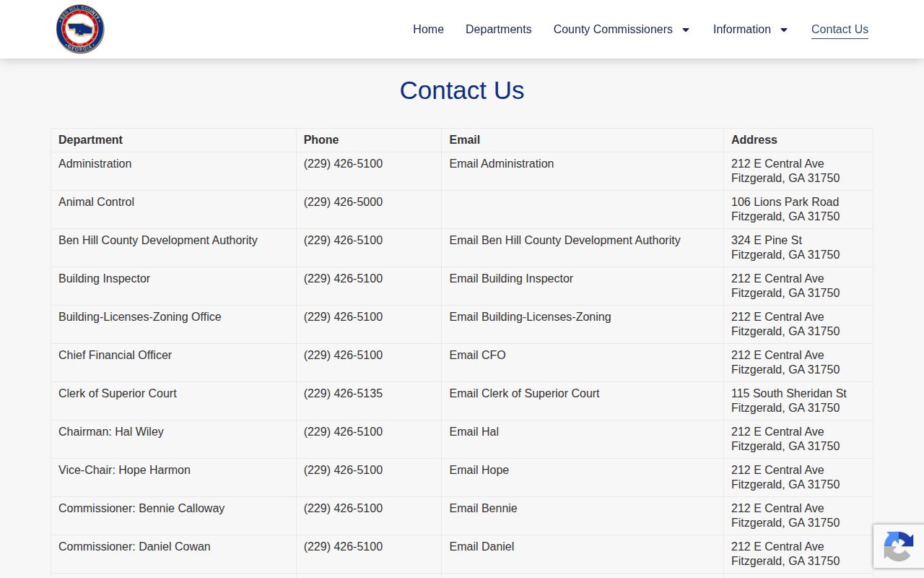Open the Information menu item
The height and width of the screenshot is (578, 924).
742,29
